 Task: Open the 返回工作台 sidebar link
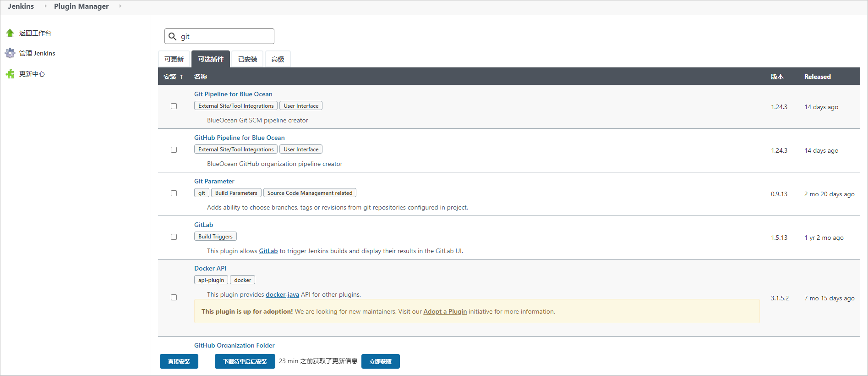click(x=35, y=33)
